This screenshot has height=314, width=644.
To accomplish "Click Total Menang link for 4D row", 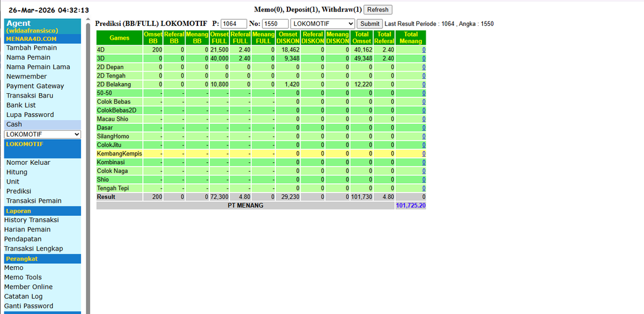I will (424, 50).
